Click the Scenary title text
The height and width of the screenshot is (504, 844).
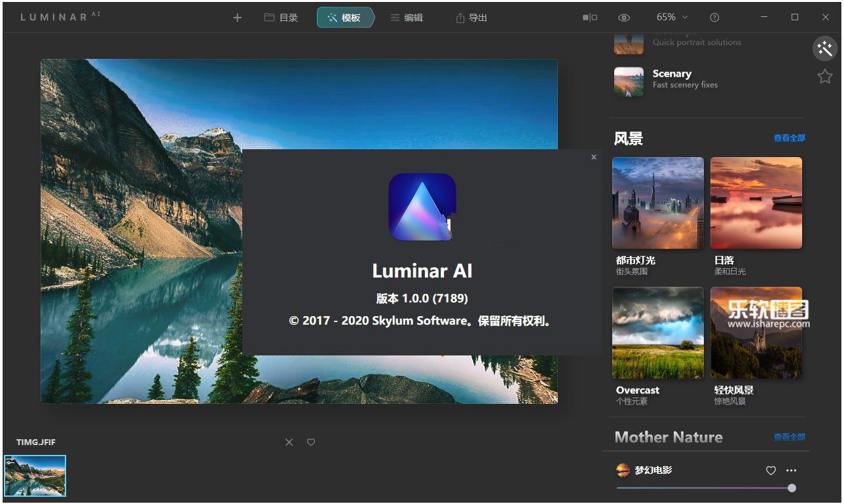672,74
